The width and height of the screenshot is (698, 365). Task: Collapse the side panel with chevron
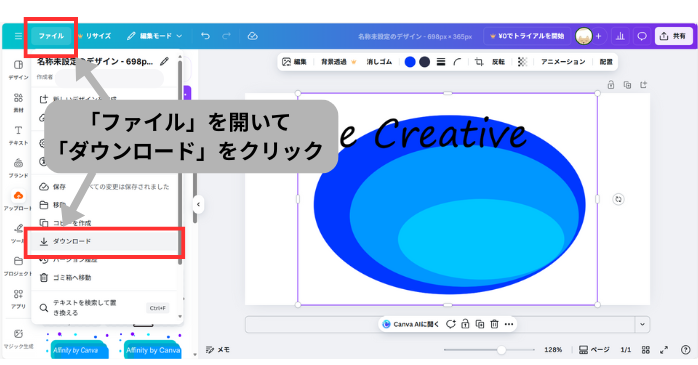click(199, 205)
